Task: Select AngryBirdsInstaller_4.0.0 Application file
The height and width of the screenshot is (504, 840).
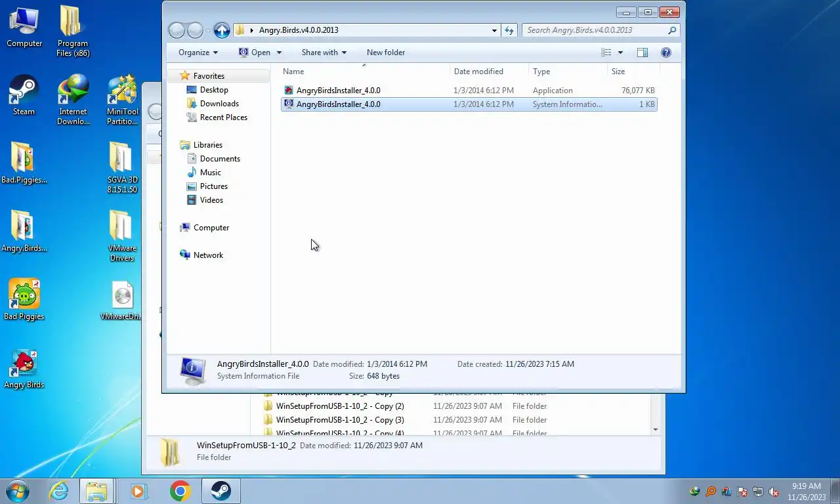Action: (x=469, y=91)
